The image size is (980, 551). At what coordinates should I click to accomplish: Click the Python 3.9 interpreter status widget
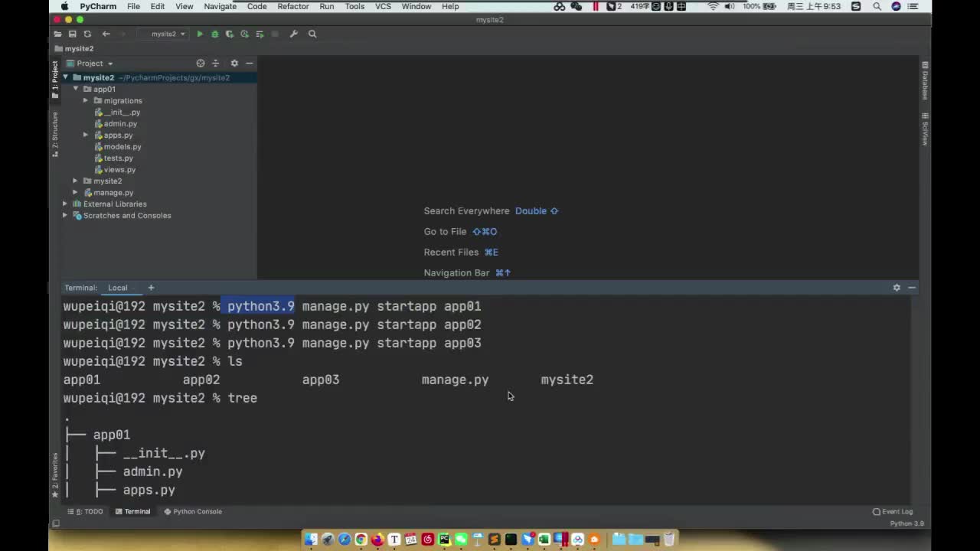(x=906, y=523)
